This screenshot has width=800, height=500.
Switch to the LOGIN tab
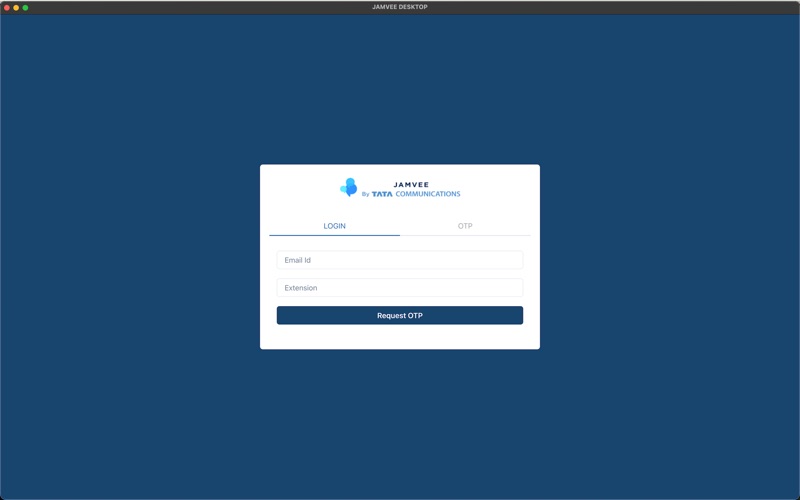(334, 226)
